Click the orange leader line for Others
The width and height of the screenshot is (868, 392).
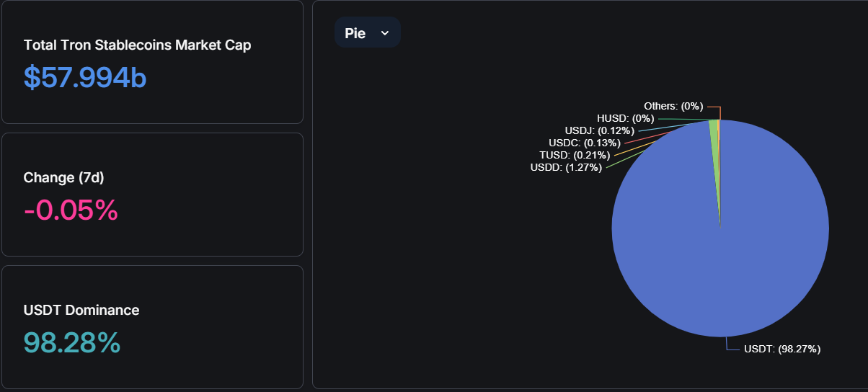coord(714,106)
